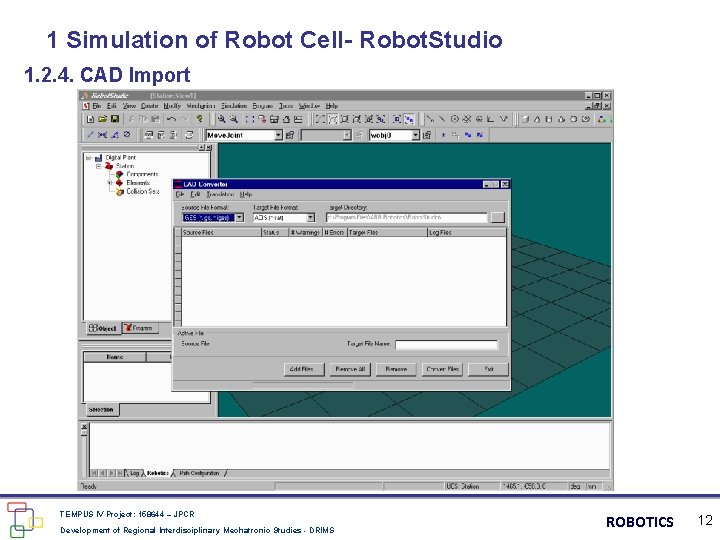Open the Simulation menu in RobotStudio
The image size is (720, 540).
click(x=234, y=106)
